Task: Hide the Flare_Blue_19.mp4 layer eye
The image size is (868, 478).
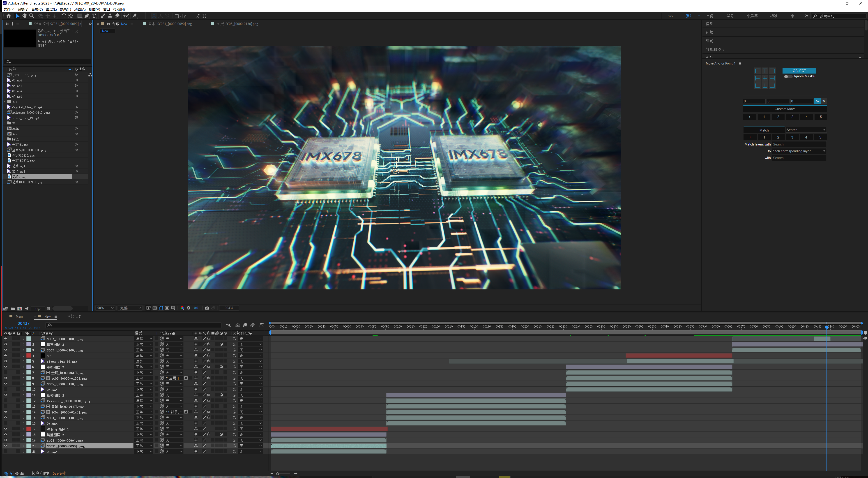Action: tap(5, 361)
